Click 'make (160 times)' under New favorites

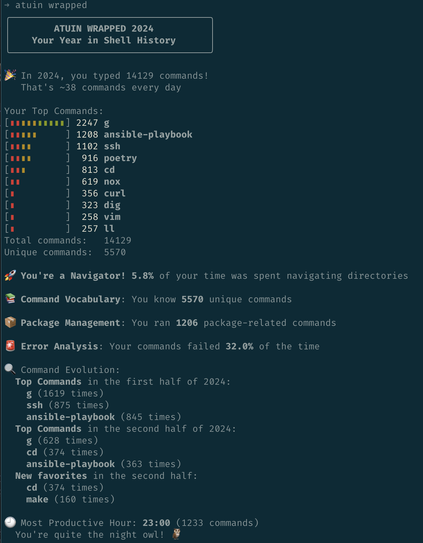click(x=70, y=499)
